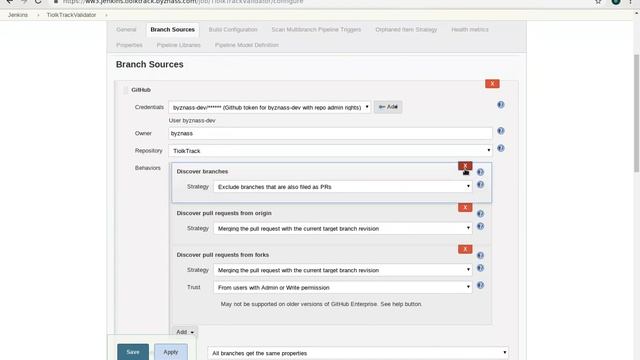Open forks pull requests Strategy dropdown
The image size is (640, 360).
pyautogui.click(x=342, y=270)
